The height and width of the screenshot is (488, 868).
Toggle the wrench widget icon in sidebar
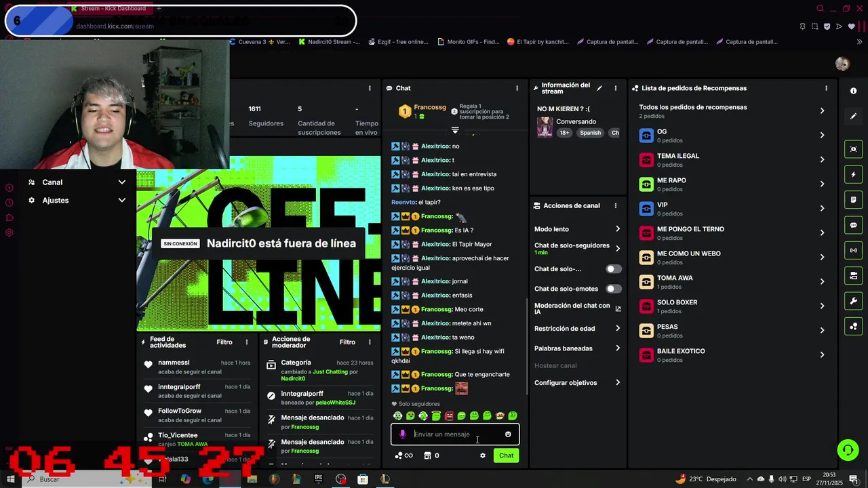(853, 301)
